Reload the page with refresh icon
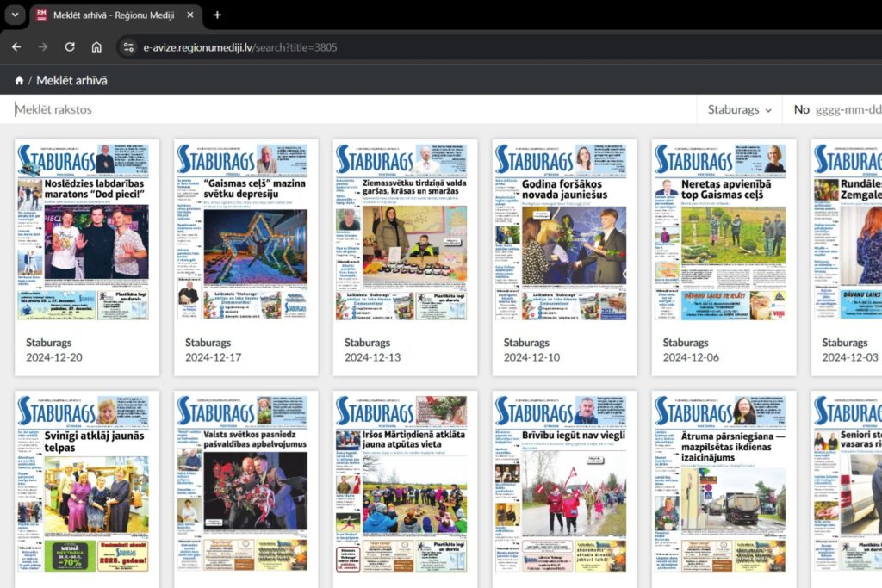 point(70,47)
